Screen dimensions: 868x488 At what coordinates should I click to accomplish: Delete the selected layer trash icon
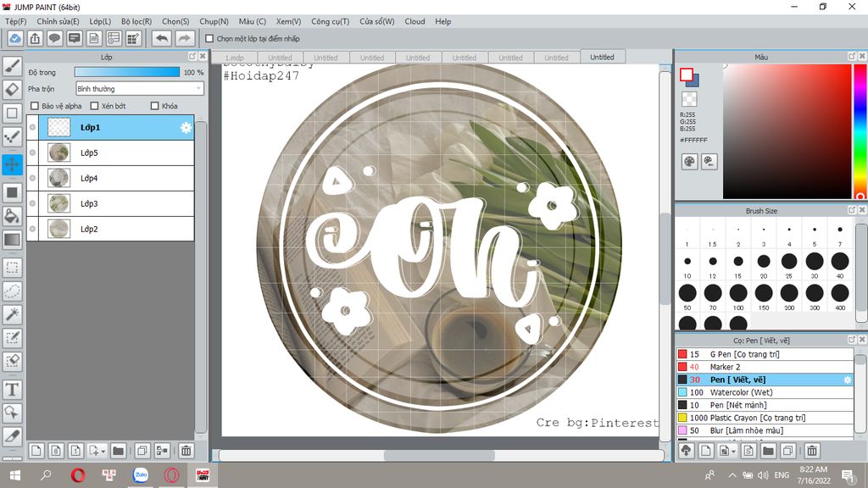[186, 451]
